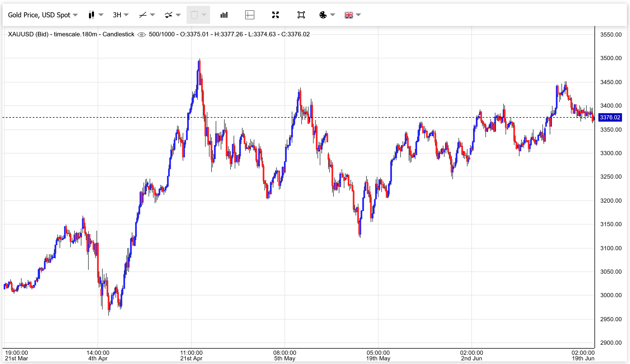This screenshot has height=364, width=630.
Task: Toggle the crosshair cursor icon
Action: 250,15
